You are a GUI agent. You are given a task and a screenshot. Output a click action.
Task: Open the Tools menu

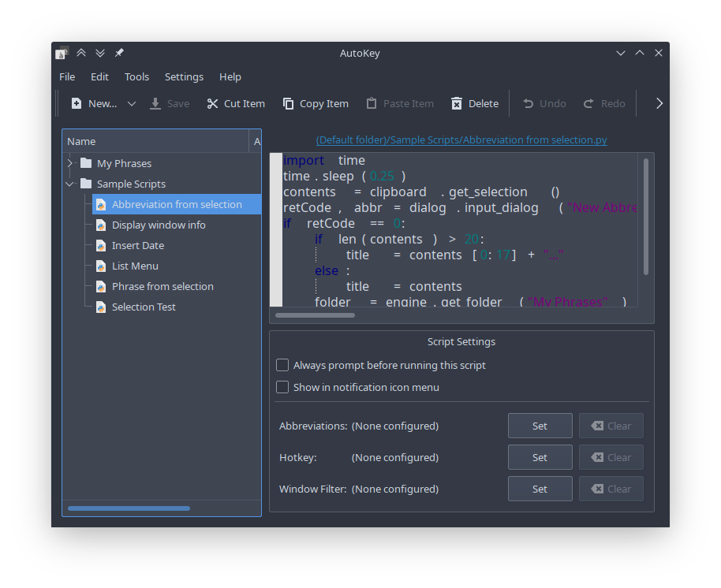(x=136, y=76)
